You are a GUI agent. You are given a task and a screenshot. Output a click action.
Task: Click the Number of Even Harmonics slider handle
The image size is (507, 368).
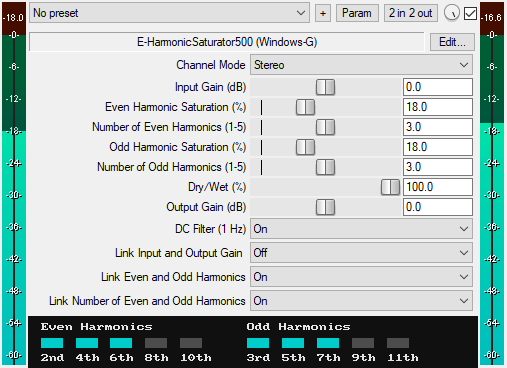coord(325,127)
